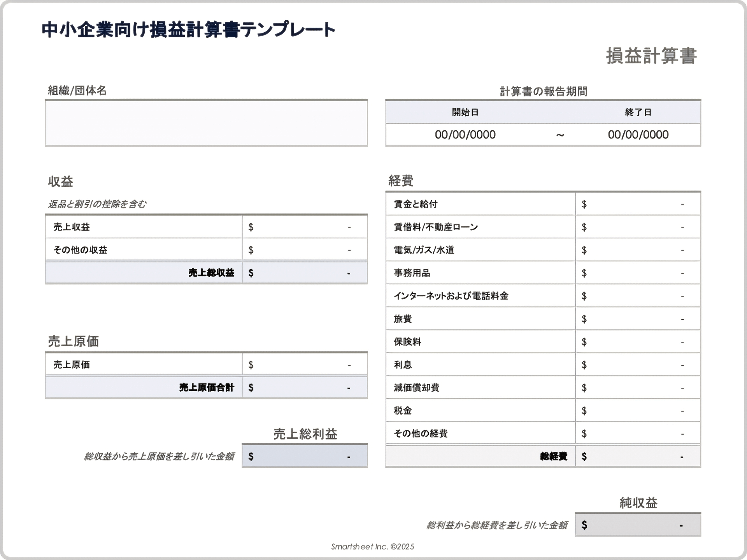Select the 開始日 date field

465,135
